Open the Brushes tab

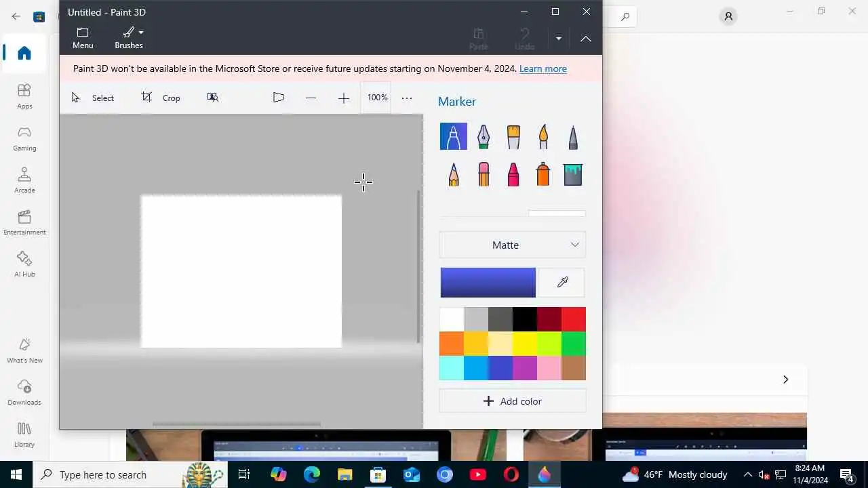(x=129, y=39)
